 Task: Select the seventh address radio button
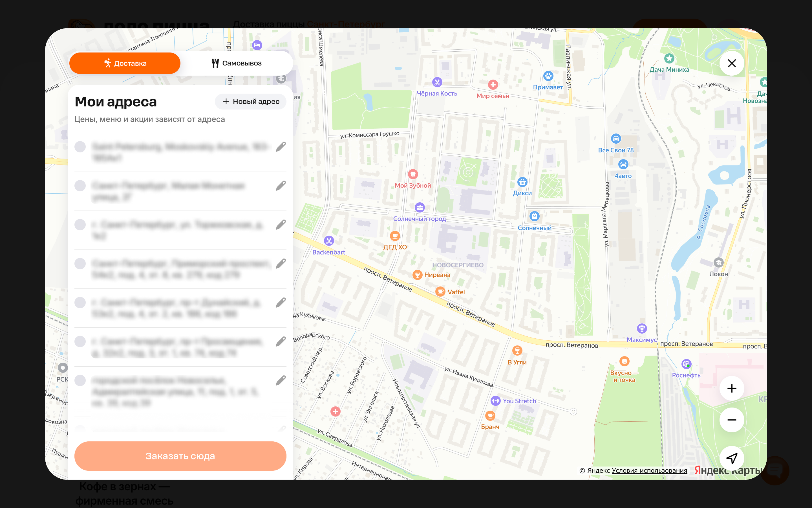(80, 381)
